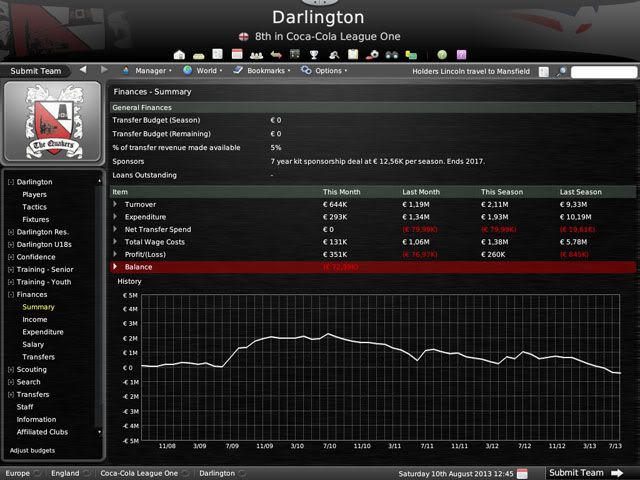Expand the Turnover row

pos(115,204)
